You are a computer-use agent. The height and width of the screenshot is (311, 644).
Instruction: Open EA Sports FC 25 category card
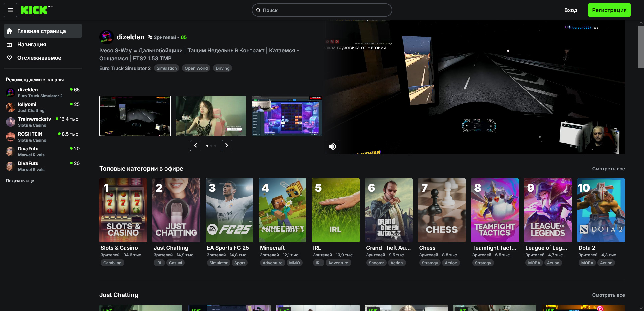(x=229, y=210)
